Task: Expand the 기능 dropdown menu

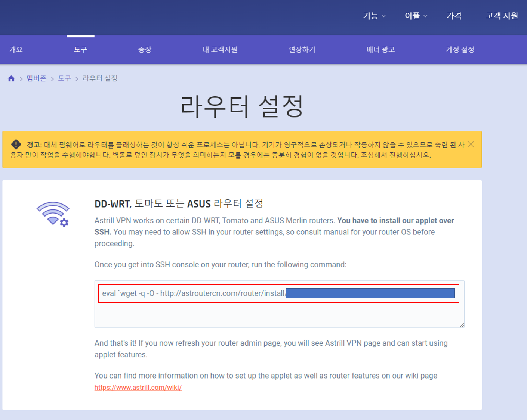Action: pos(374,16)
